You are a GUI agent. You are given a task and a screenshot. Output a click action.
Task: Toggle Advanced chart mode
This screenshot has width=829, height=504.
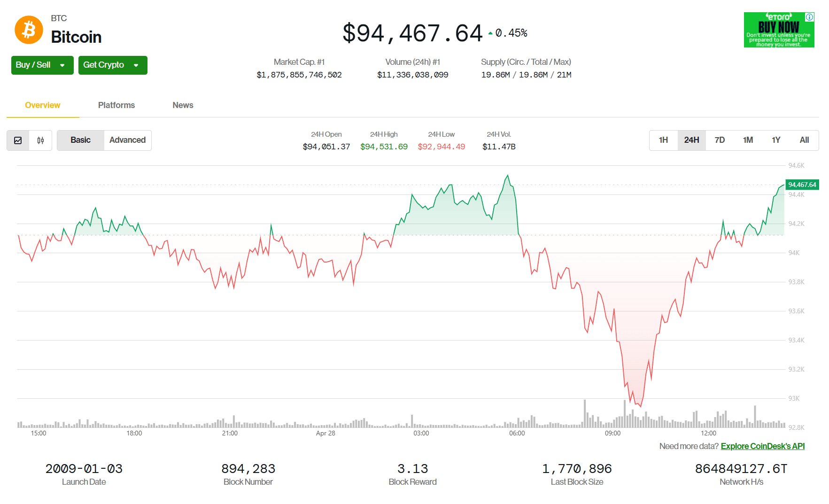click(x=127, y=140)
